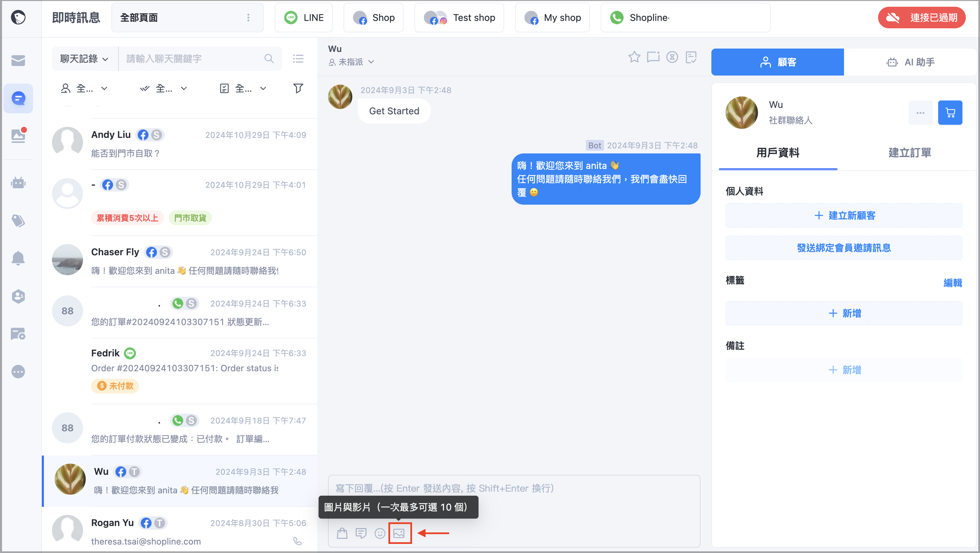Switch to the 建立訂單 tab
Screen dimensions: 980x553
909,153
